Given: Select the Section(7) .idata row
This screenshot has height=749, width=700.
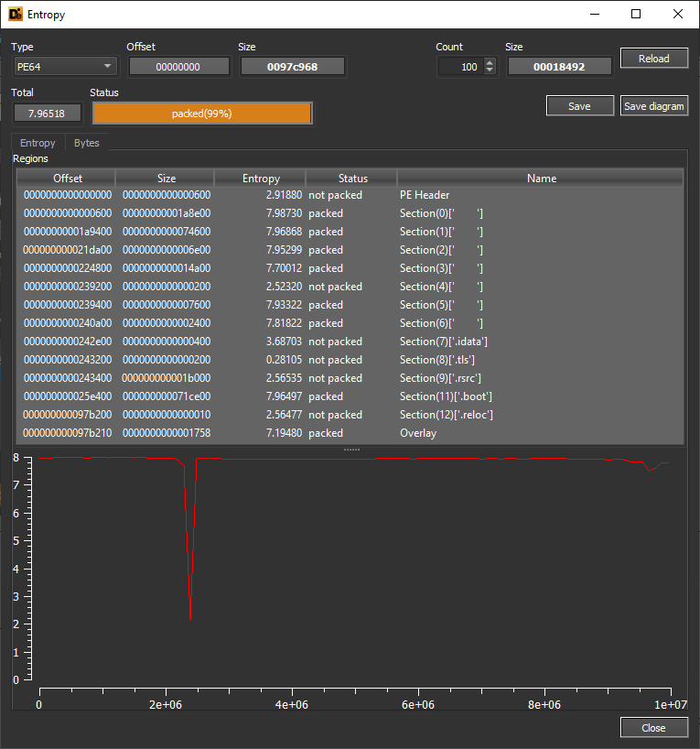Looking at the screenshot, I should click(348, 342).
